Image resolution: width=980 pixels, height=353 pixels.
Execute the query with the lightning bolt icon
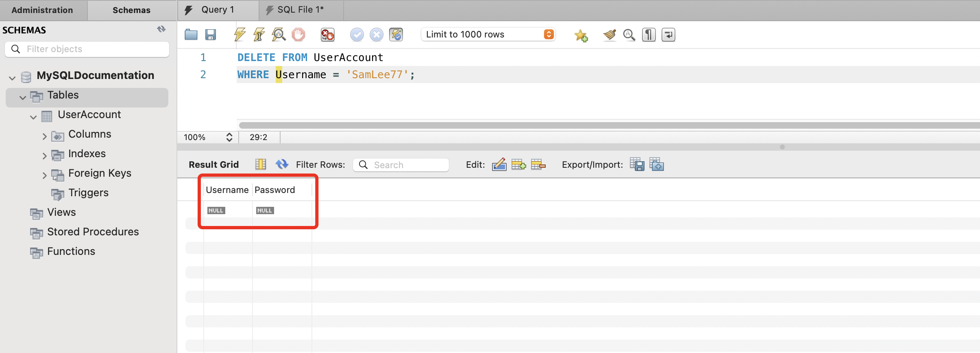tap(240, 35)
